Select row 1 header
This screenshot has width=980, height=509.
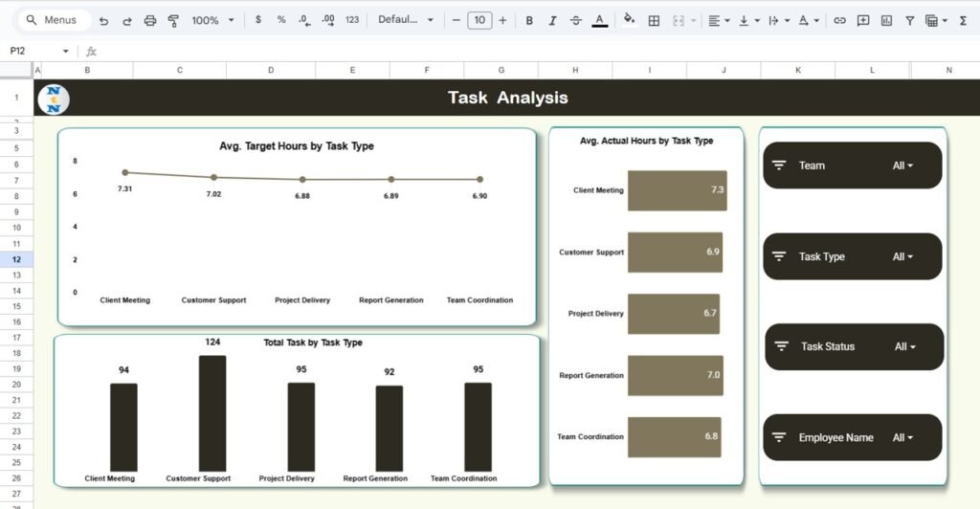point(16,98)
